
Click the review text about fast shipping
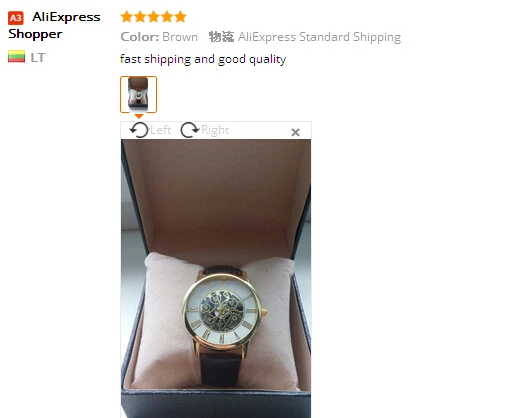(x=203, y=59)
